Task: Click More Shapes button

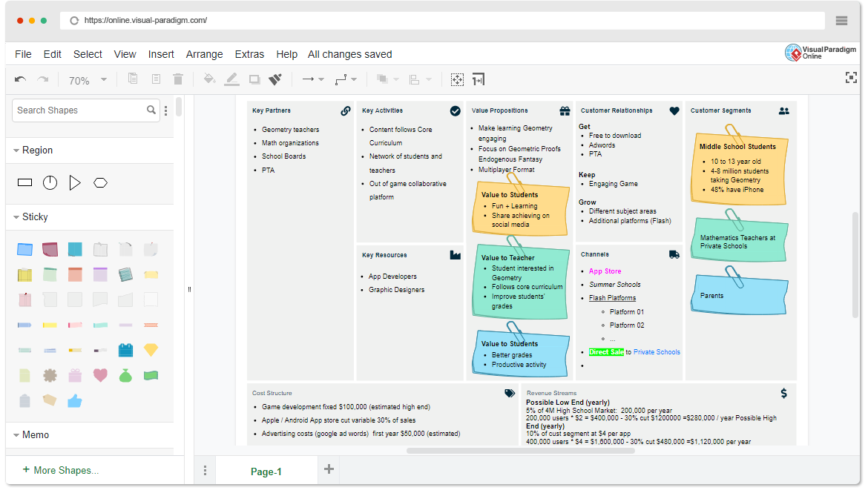Action: point(60,470)
